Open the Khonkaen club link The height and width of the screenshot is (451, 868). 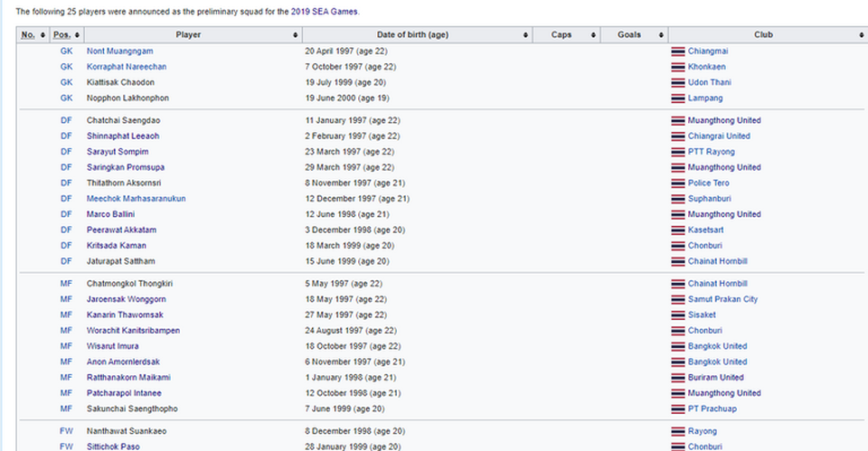tap(707, 66)
